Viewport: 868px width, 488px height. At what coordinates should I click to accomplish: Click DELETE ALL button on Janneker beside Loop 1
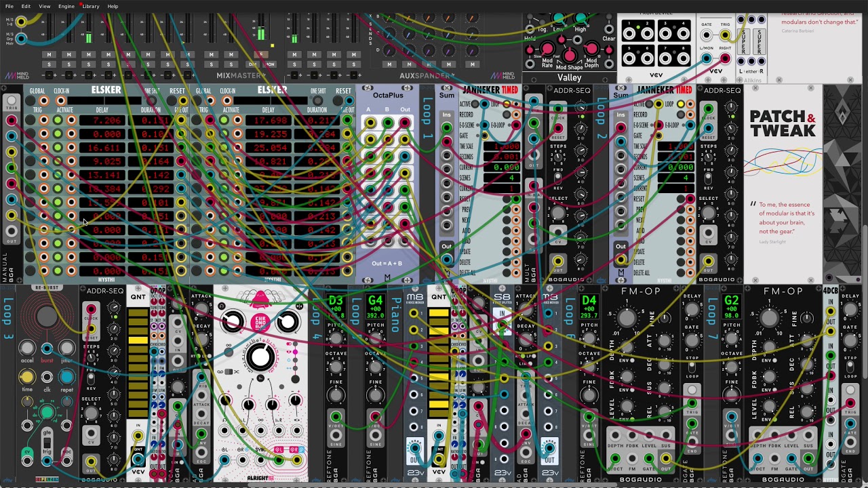[x=507, y=272]
